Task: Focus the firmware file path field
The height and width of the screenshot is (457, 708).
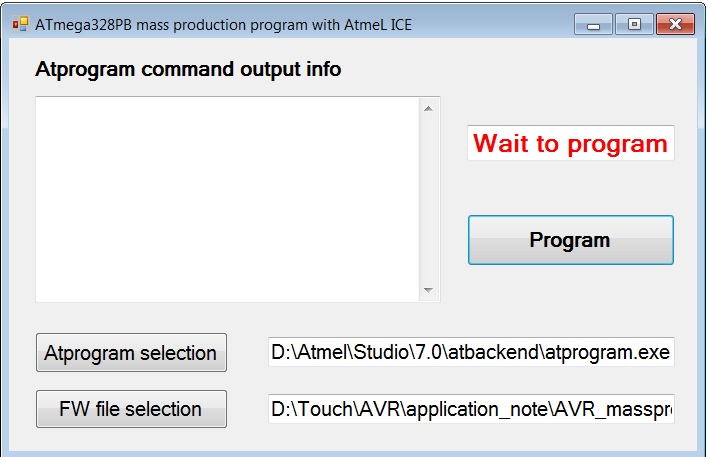Action: coord(471,409)
